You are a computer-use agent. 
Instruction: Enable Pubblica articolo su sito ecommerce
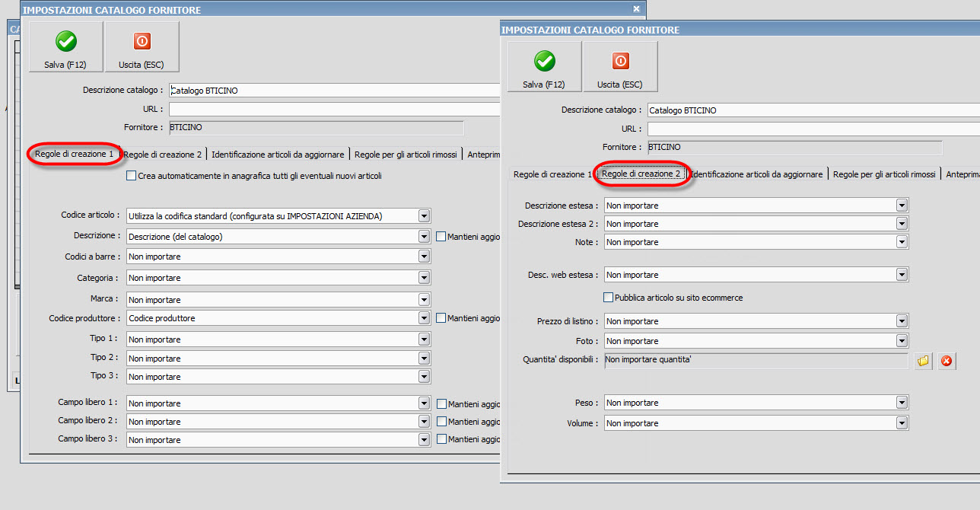tap(608, 298)
